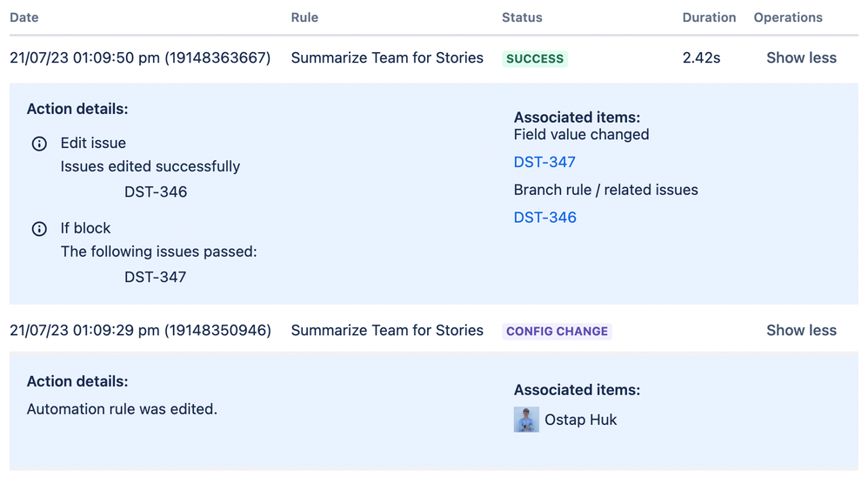Click DST-346 under Issues edited successfully
868x477 pixels.
coord(156,192)
